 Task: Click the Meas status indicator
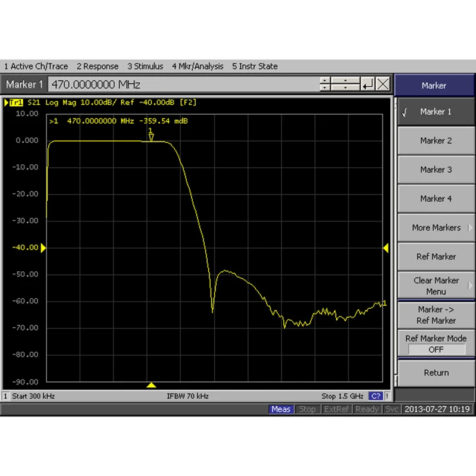point(281,409)
